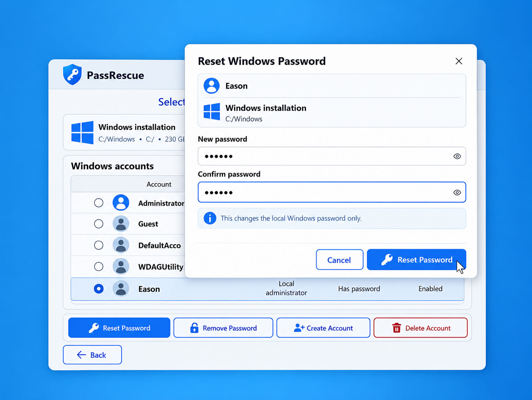
Task: Click the Windows logo in PassRescue main window
Action: (82, 132)
